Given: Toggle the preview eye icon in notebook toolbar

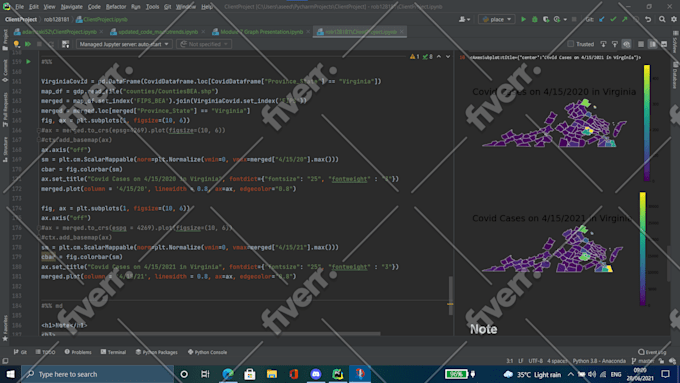Looking at the screenshot, I should click(626, 44).
